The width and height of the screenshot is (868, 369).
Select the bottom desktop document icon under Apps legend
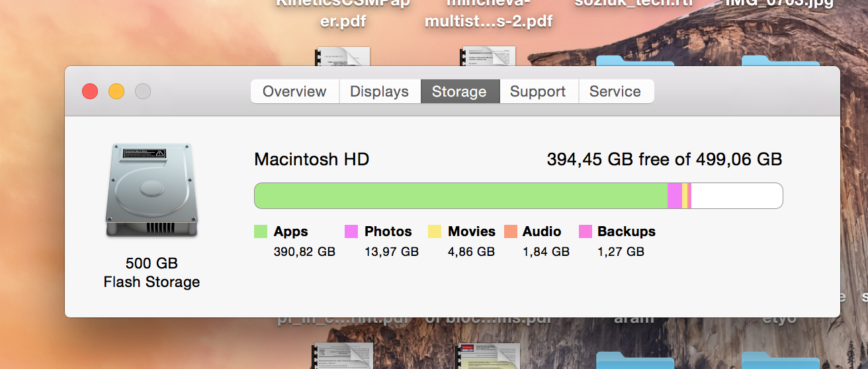(x=342, y=355)
